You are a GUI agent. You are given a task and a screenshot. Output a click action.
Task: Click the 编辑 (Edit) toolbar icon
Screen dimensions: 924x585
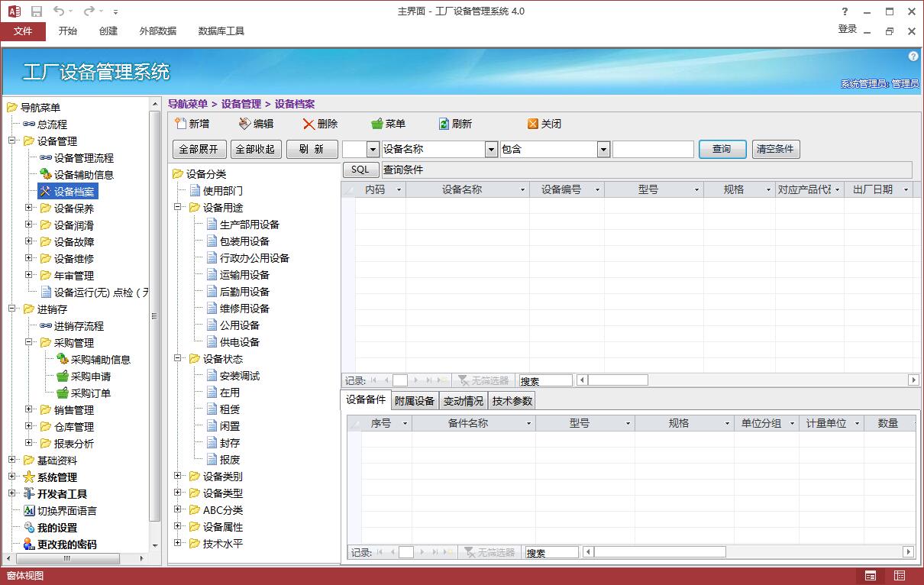tap(255, 124)
